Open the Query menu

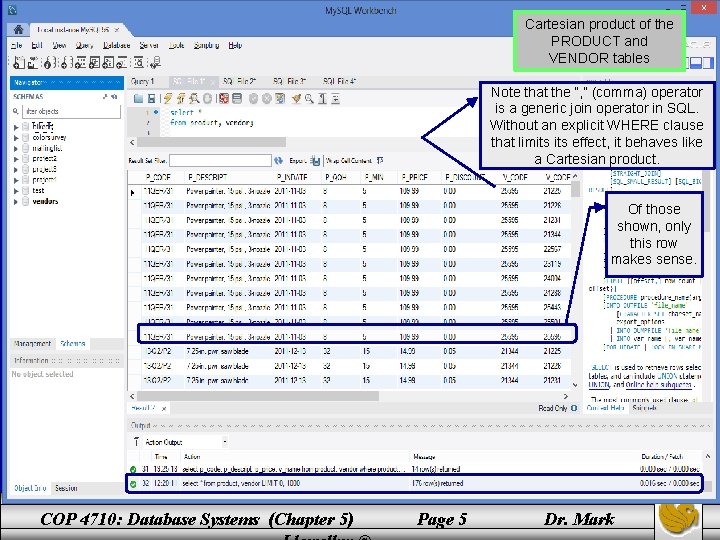84,45
